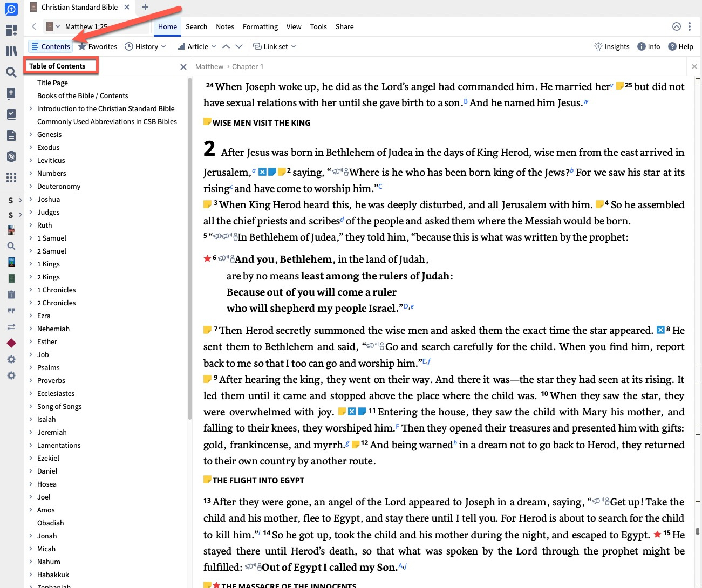Viewport: 702px width, 588px height.
Task: Add a new tab with plus icon
Action: 145,7
